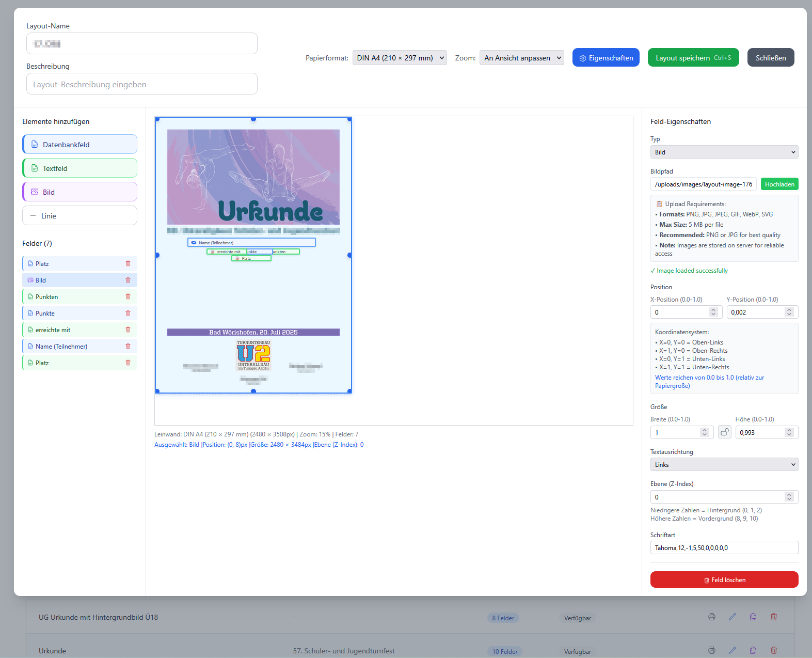Toggle aspect ratio lock between Breite and Höhe
This screenshot has height=658, width=812.
[725, 432]
